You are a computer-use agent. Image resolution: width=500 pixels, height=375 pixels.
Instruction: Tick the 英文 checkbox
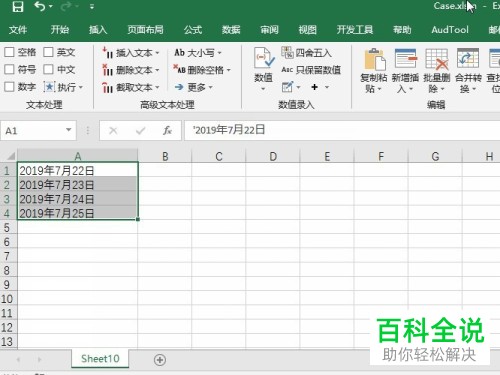[x=48, y=52]
